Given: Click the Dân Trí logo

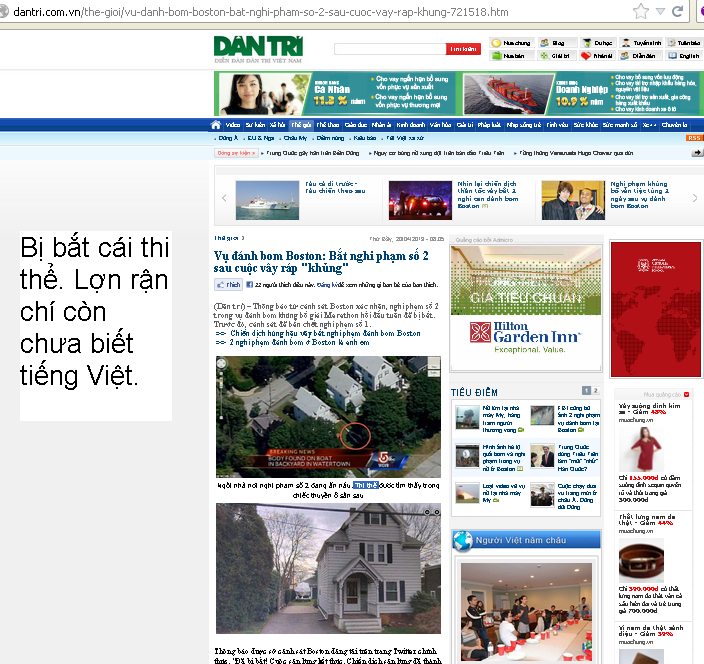Looking at the screenshot, I should click(258, 49).
